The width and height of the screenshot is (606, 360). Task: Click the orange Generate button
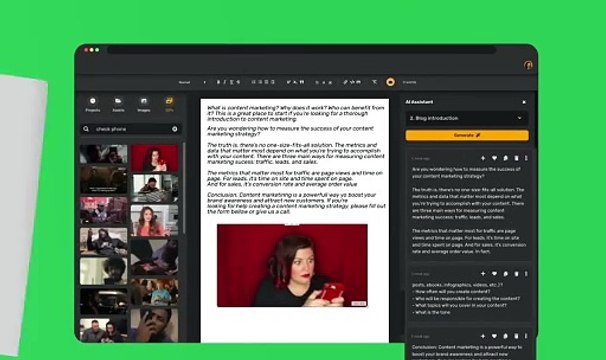(x=467, y=135)
